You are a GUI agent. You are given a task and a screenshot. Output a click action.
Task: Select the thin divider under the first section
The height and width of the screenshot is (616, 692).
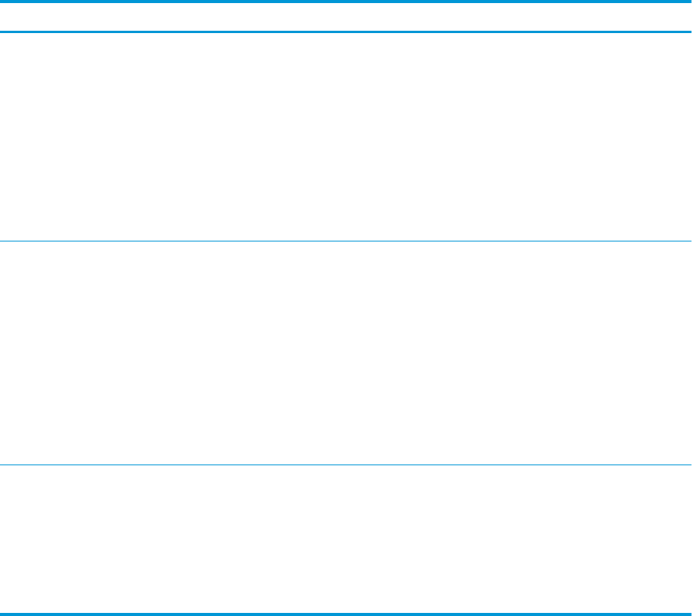pyautogui.click(x=345, y=241)
